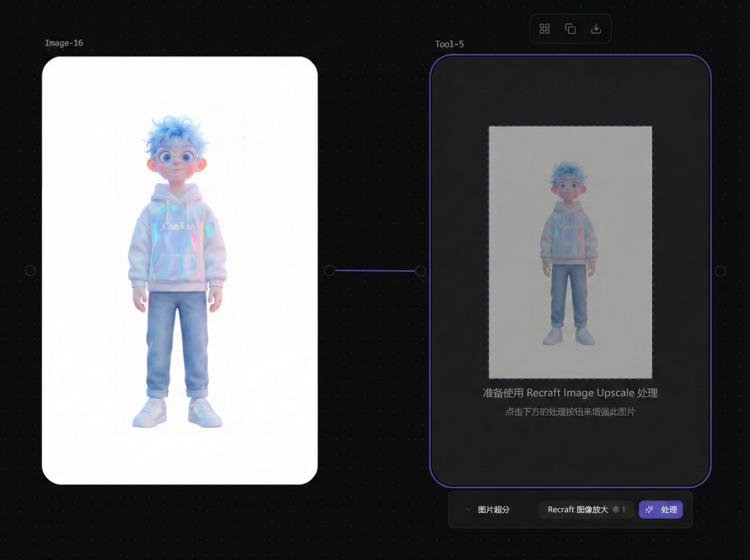Click the download icon in the top toolbar
The height and width of the screenshot is (560, 750).
[597, 29]
